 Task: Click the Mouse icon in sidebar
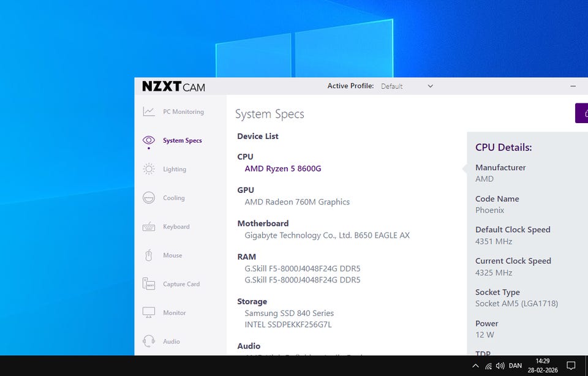(x=149, y=255)
